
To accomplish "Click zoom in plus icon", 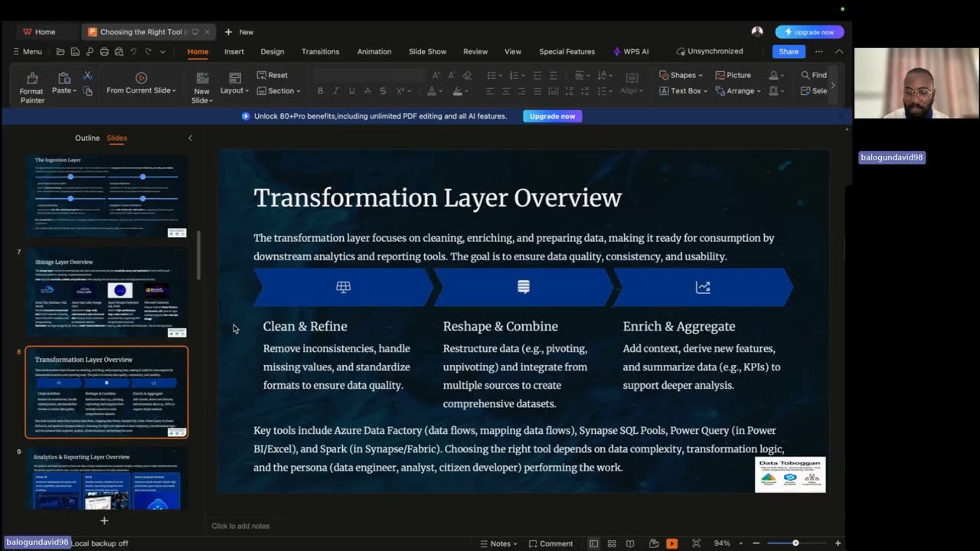I will pyautogui.click(x=838, y=543).
